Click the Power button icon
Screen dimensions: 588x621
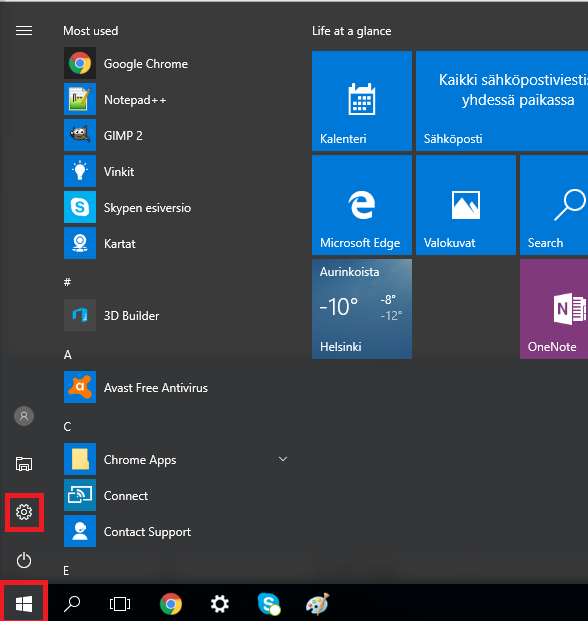pos(24,560)
